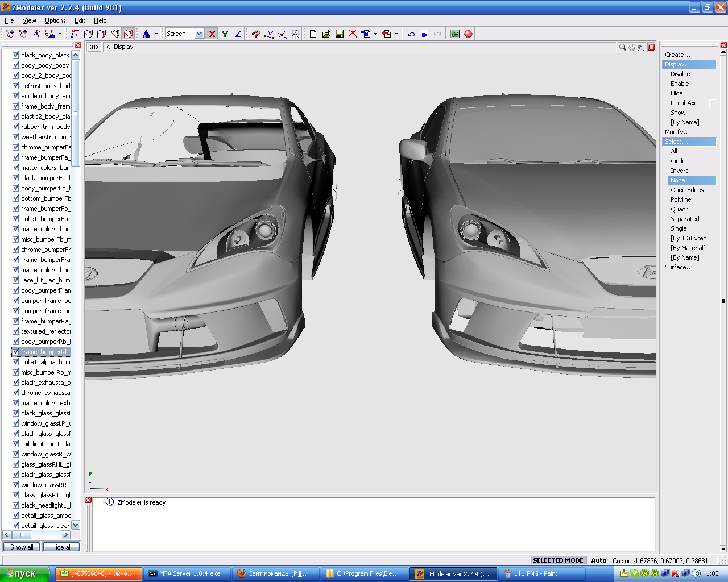Click the Show all button
728x582 pixels.
point(22,547)
